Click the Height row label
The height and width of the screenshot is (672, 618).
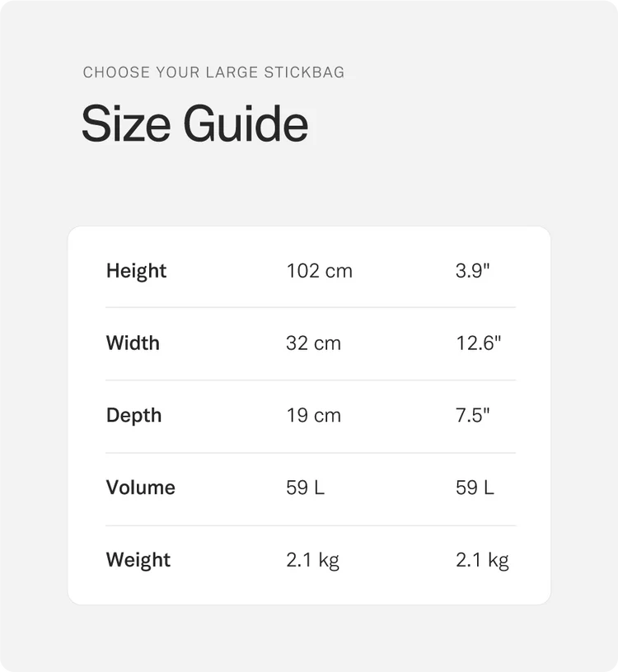[136, 272]
